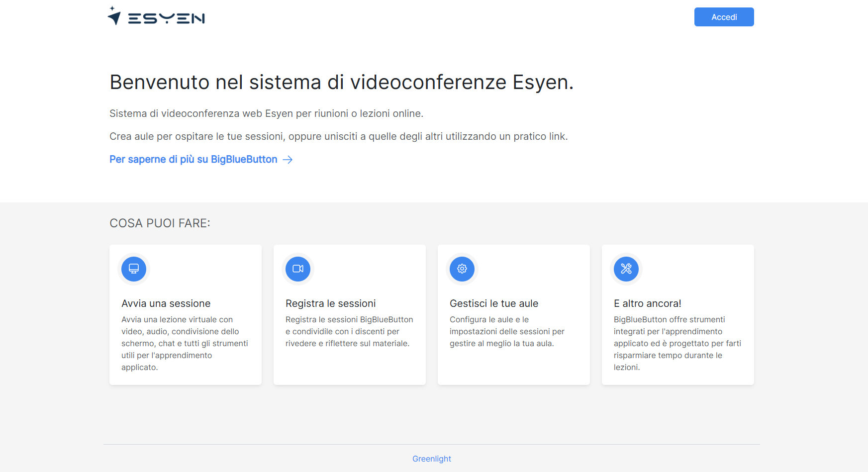Click the 'BigBlueButton offre strumenti' description text
The image size is (868, 472).
pyautogui.click(x=677, y=343)
